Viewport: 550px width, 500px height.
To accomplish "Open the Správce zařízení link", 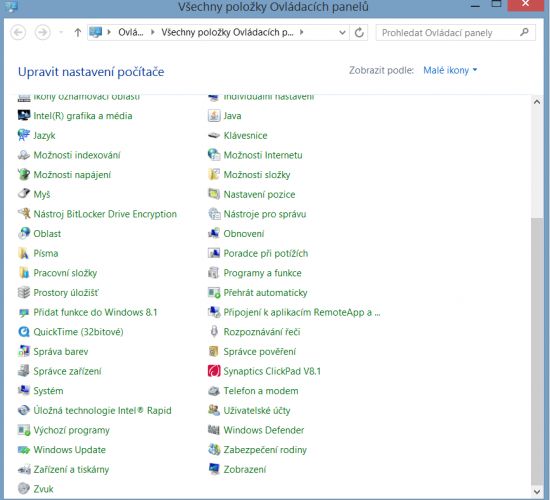I will point(67,371).
